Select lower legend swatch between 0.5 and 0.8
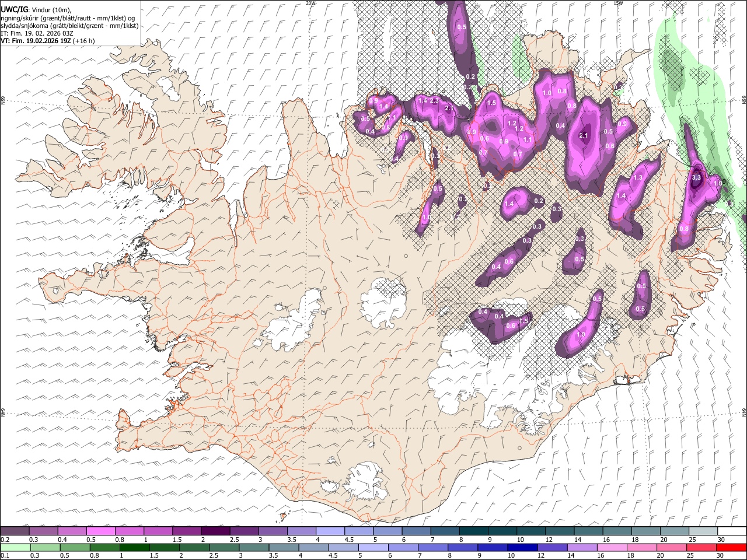747x560 pixels. 75,547
